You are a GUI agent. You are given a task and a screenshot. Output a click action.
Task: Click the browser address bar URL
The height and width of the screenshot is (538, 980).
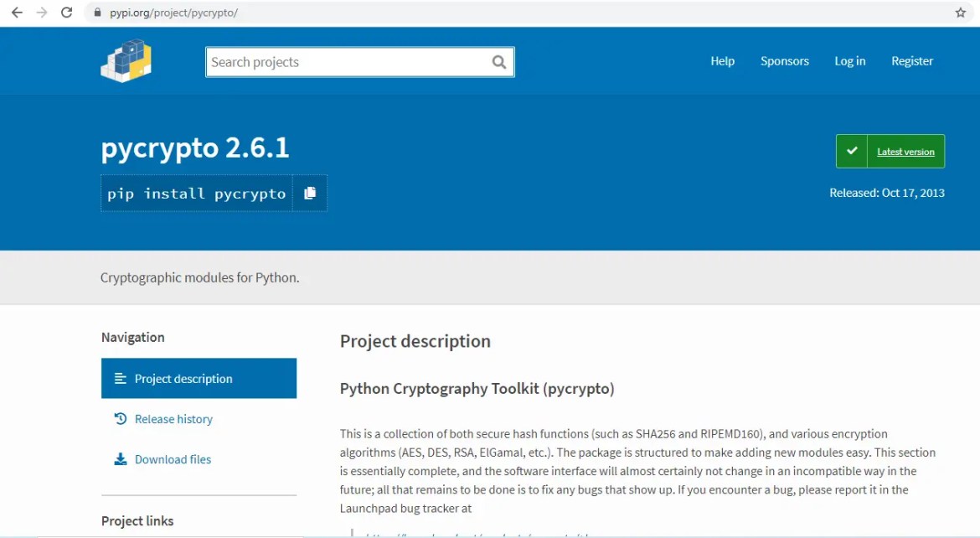coord(173,13)
